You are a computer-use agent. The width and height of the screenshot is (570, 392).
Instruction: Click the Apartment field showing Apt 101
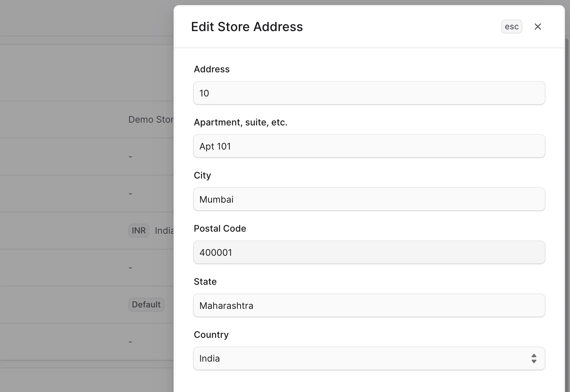click(369, 146)
